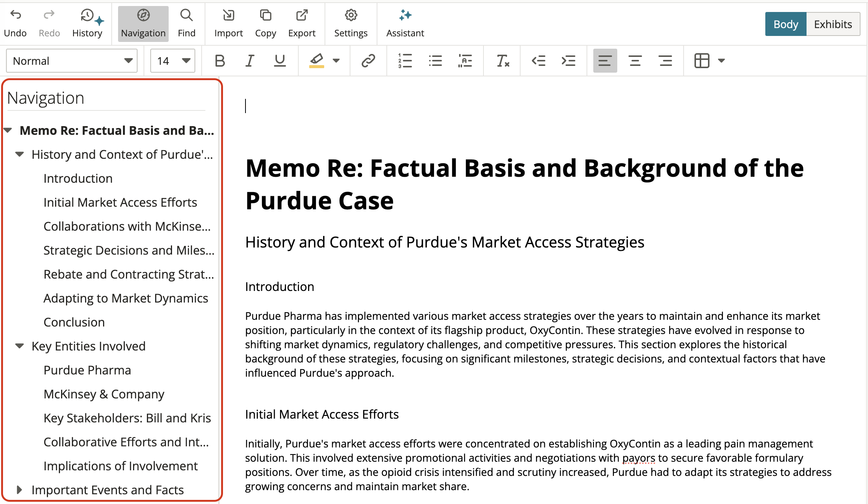This screenshot has height=504, width=868.
Task: Select Adapting to Market Dynamics
Action: 126,298
